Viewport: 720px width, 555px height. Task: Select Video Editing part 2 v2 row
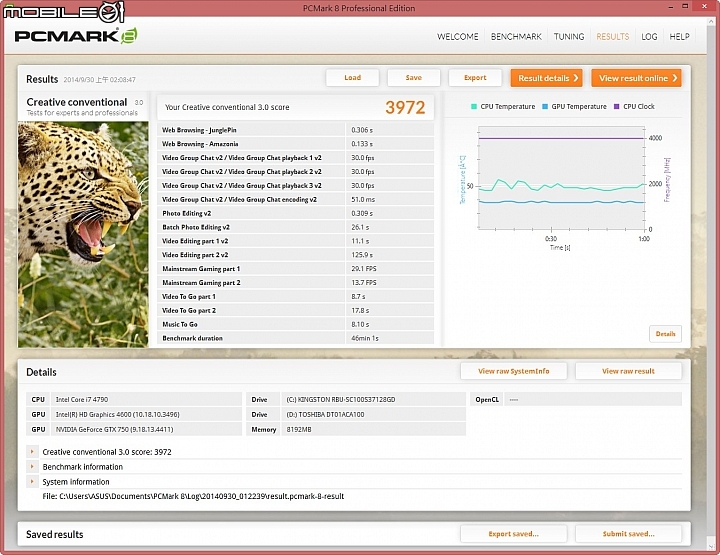tap(295, 255)
